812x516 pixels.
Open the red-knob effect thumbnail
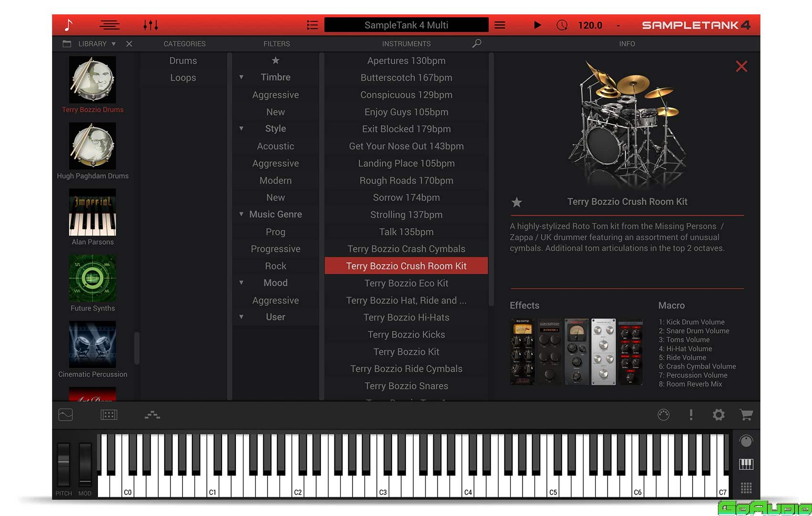pos(630,352)
